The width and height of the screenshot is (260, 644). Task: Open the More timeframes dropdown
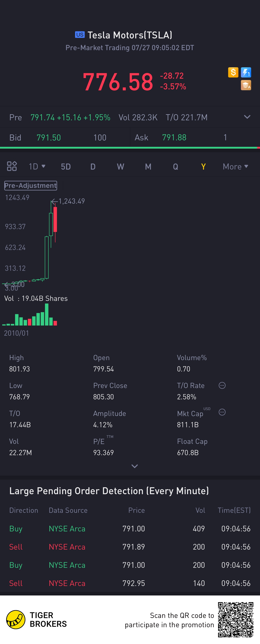tap(235, 166)
